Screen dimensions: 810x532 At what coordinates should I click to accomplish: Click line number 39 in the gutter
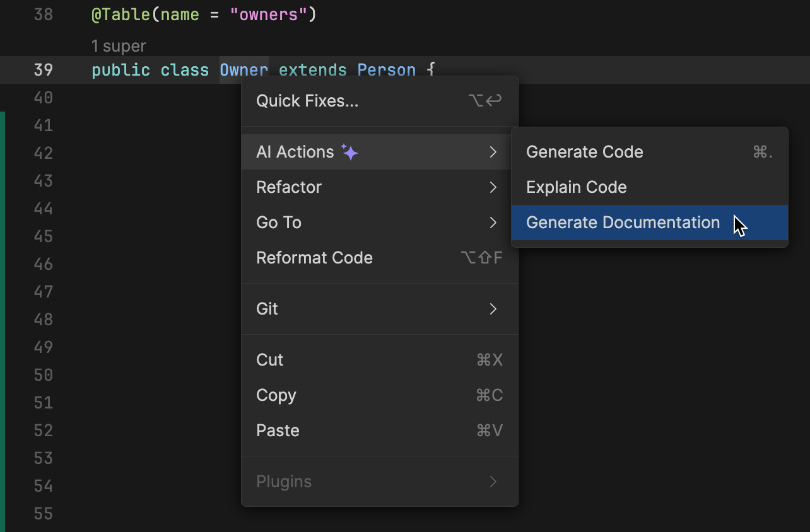click(43, 70)
